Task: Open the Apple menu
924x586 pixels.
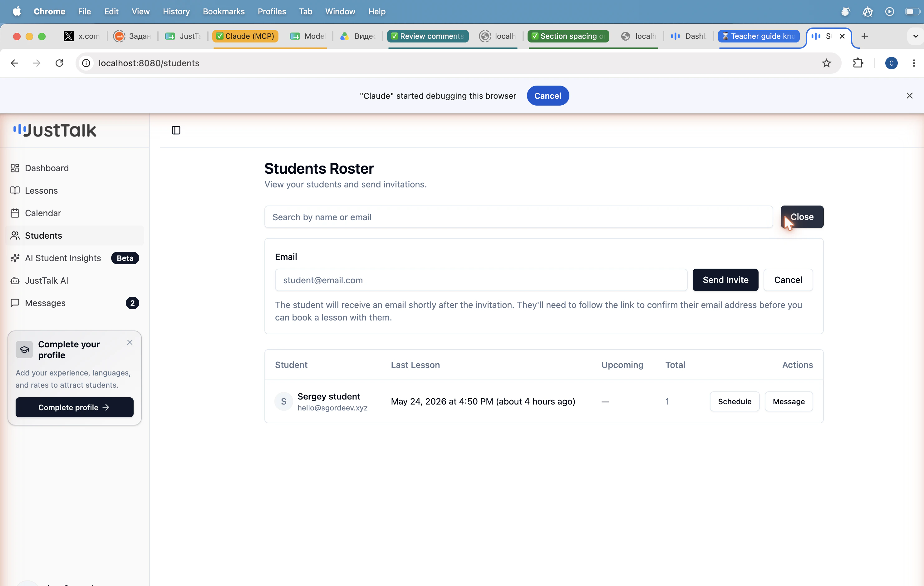Action: pos(17,12)
